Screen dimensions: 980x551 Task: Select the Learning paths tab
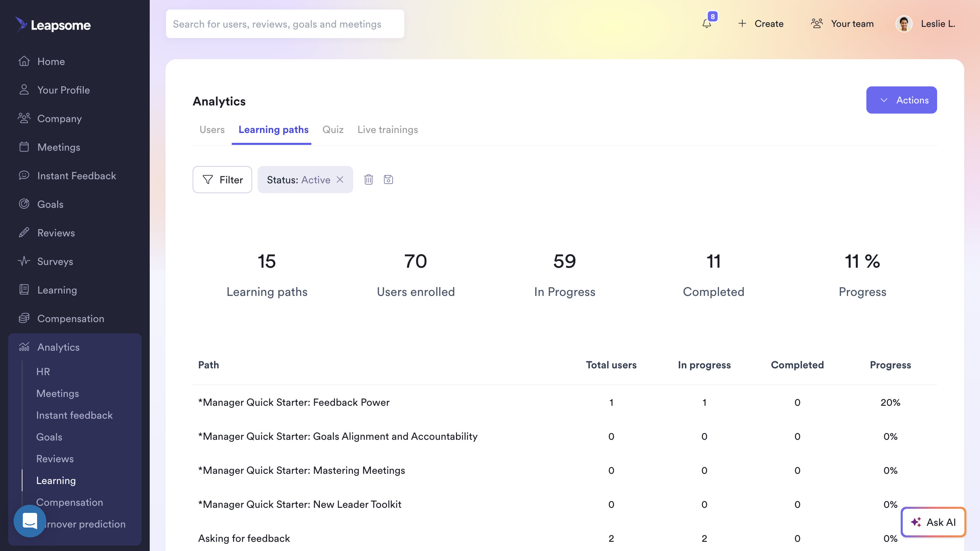point(273,130)
